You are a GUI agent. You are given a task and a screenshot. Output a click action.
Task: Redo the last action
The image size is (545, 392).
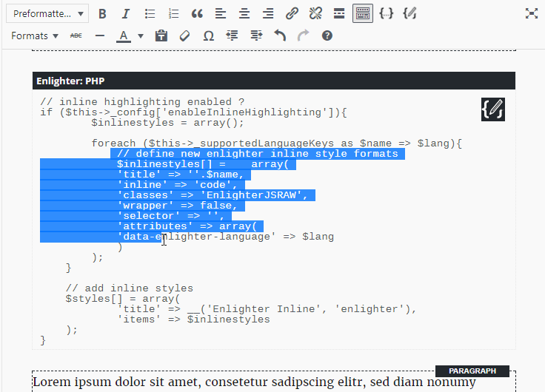tap(304, 36)
